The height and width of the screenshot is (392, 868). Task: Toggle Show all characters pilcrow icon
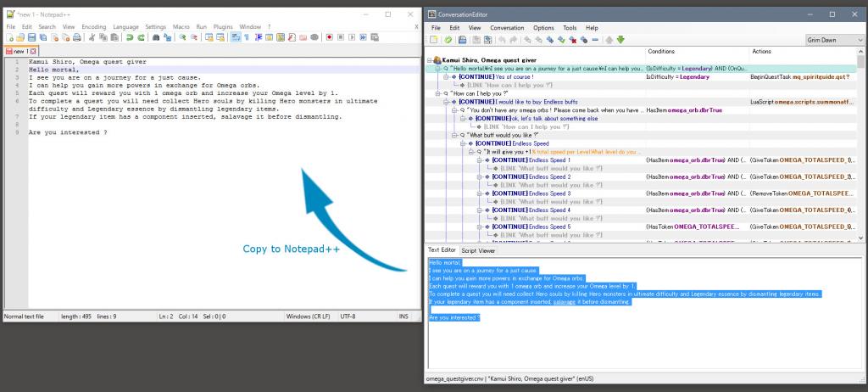[247, 37]
